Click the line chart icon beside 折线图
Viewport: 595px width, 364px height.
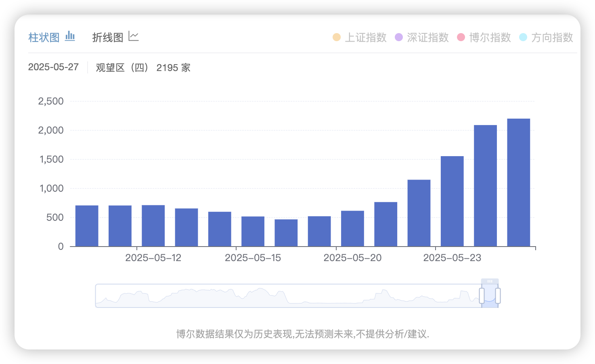[134, 36]
